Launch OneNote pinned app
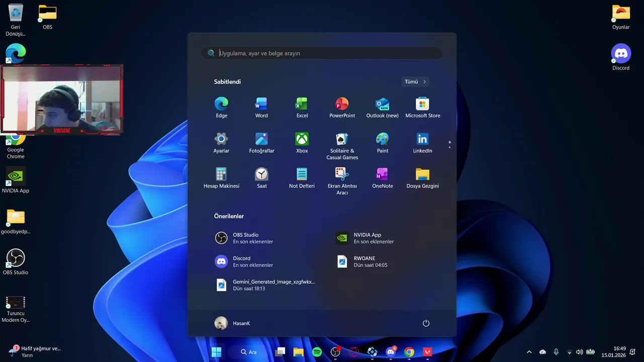The height and width of the screenshot is (362, 644). click(382, 178)
